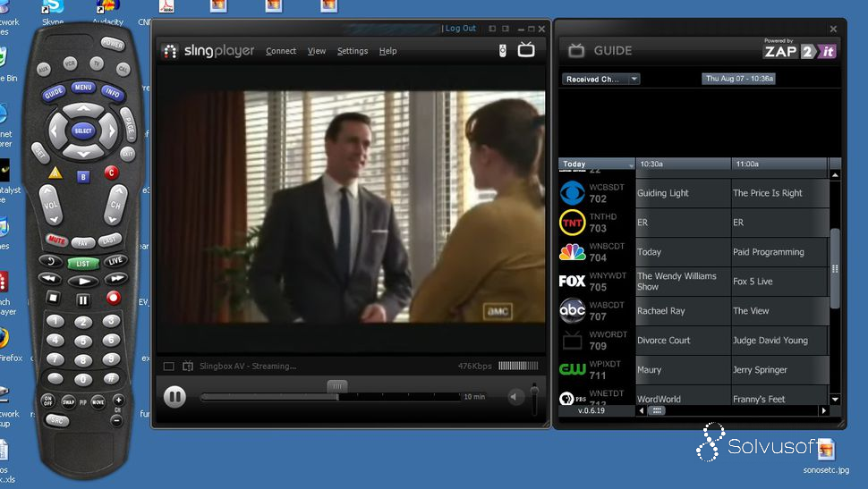Open the Received Channels dropdown
Image resolution: width=868 pixels, height=489 pixels.
pos(601,79)
